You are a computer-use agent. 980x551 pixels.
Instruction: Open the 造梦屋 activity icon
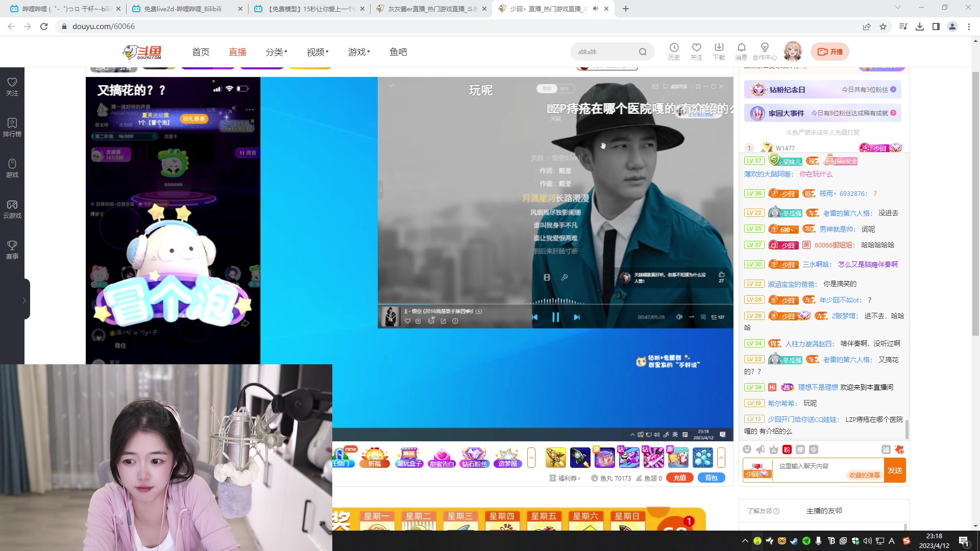tap(507, 457)
